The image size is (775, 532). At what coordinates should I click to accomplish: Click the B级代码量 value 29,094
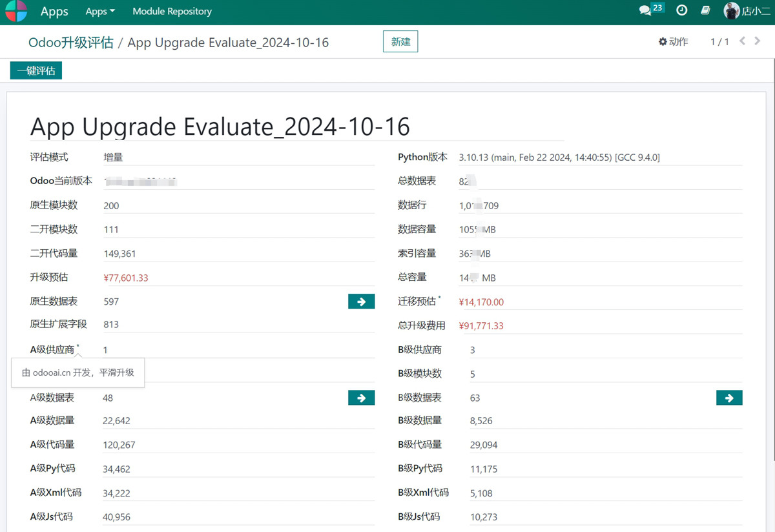coord(484,445)
